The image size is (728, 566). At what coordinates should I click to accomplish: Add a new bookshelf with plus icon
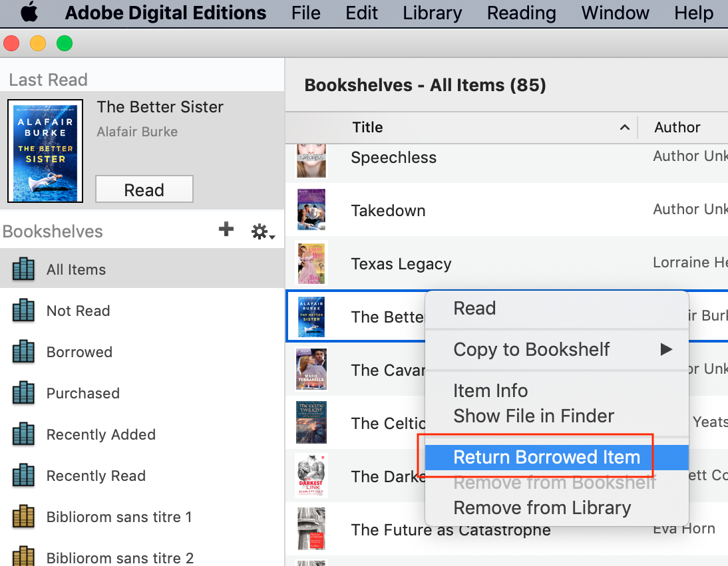pyautogui.click(x=226, y=230)
